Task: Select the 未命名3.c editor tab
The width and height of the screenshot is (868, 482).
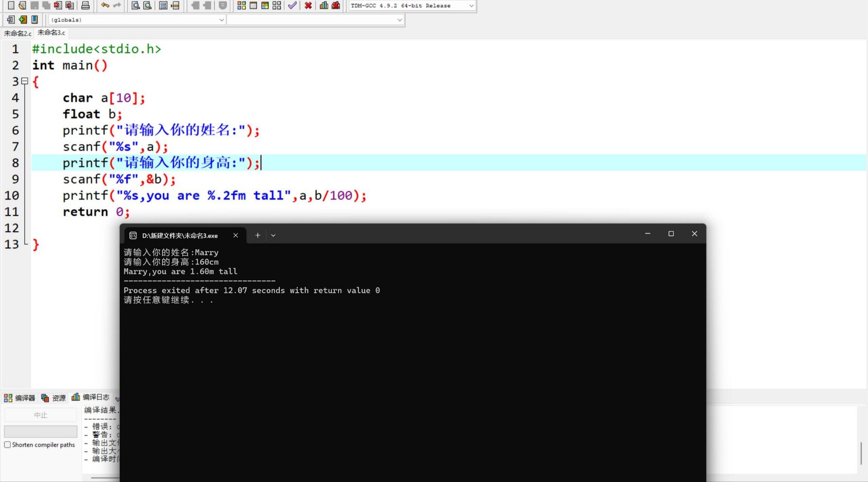Action: [x=51, y=33]
